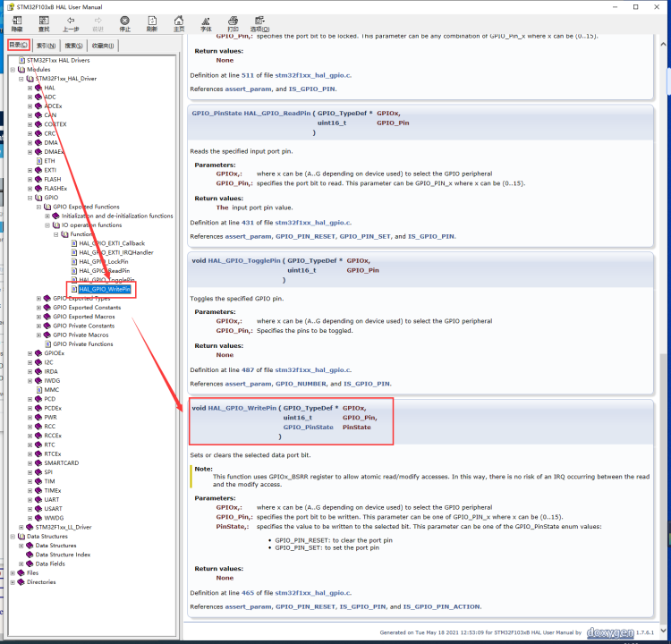Click the book icon beside UART

[x=38, y=499]
